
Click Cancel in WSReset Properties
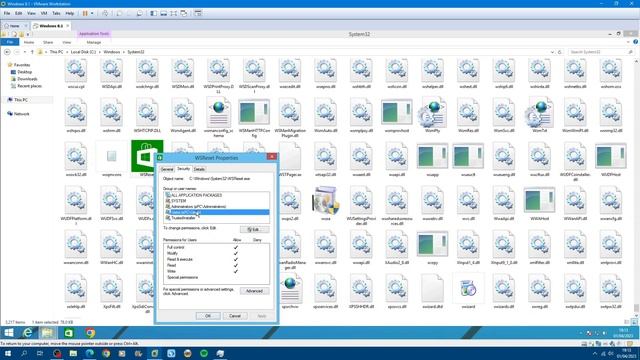235,316
